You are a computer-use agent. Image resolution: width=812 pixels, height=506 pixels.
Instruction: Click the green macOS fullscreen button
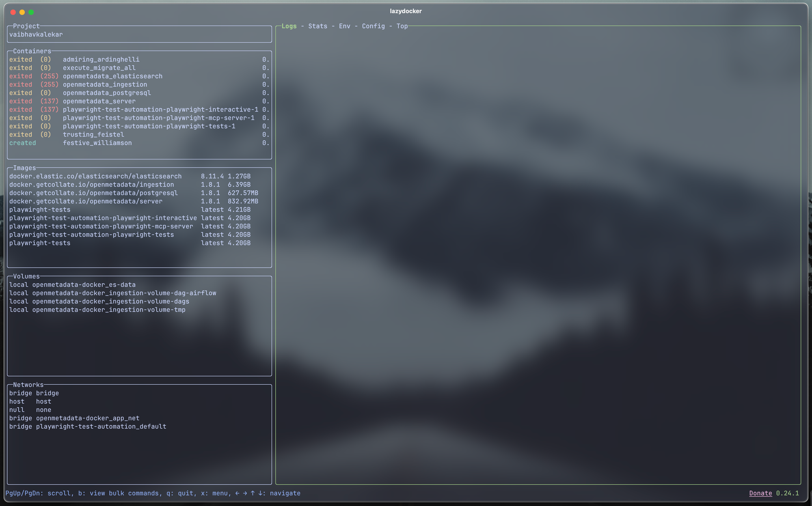point(31,12)
